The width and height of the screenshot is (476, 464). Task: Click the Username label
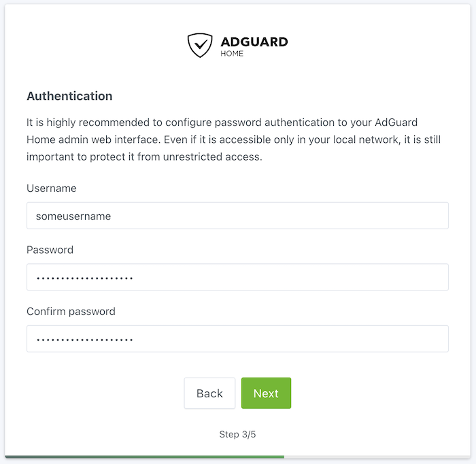(x=51, y=188)
